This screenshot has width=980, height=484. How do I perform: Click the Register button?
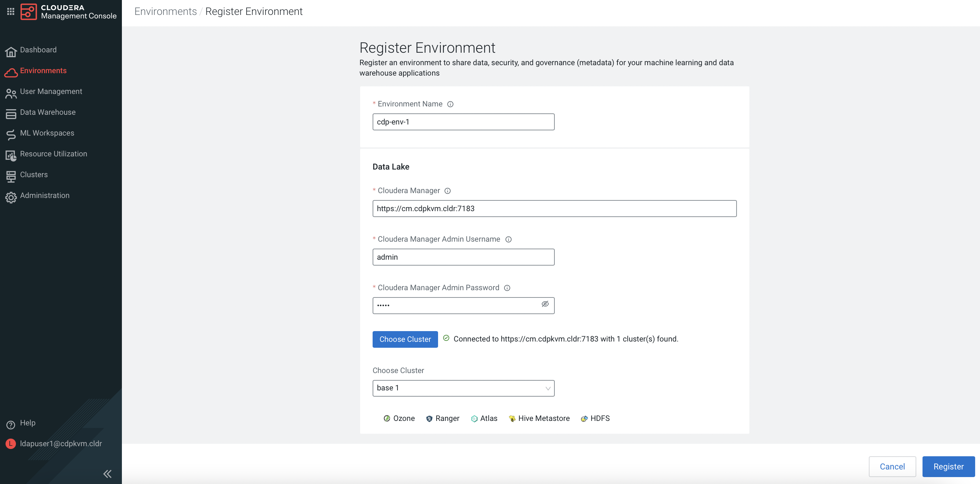pos(948,466)
